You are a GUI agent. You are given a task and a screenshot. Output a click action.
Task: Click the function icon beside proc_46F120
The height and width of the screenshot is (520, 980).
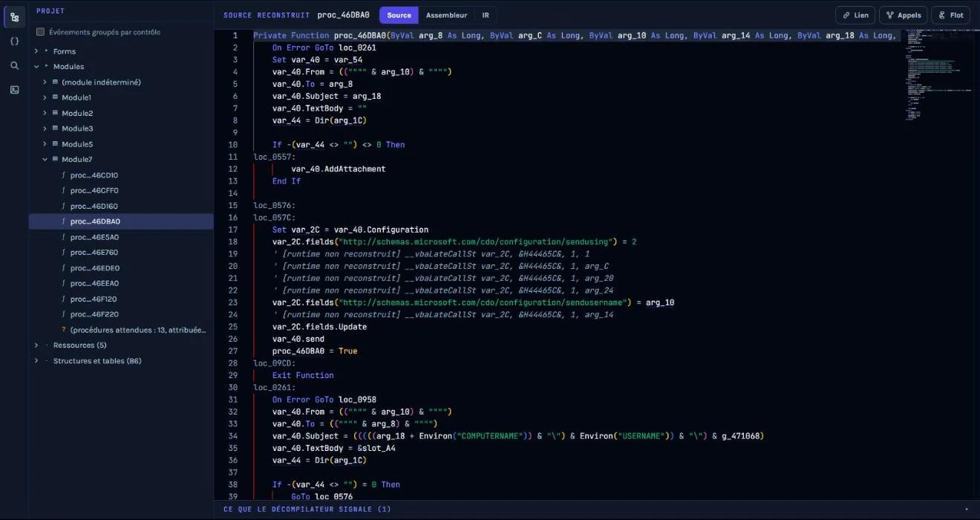(64, 299)
